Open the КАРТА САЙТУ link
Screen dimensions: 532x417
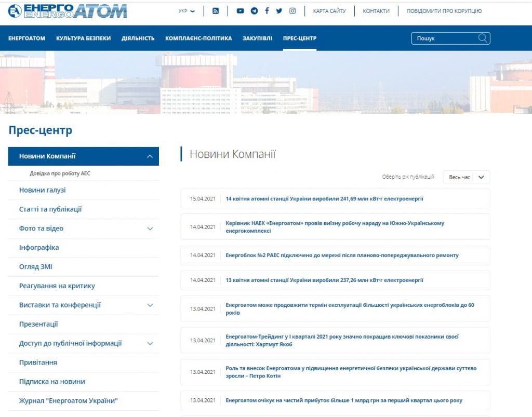coord(329,11)
